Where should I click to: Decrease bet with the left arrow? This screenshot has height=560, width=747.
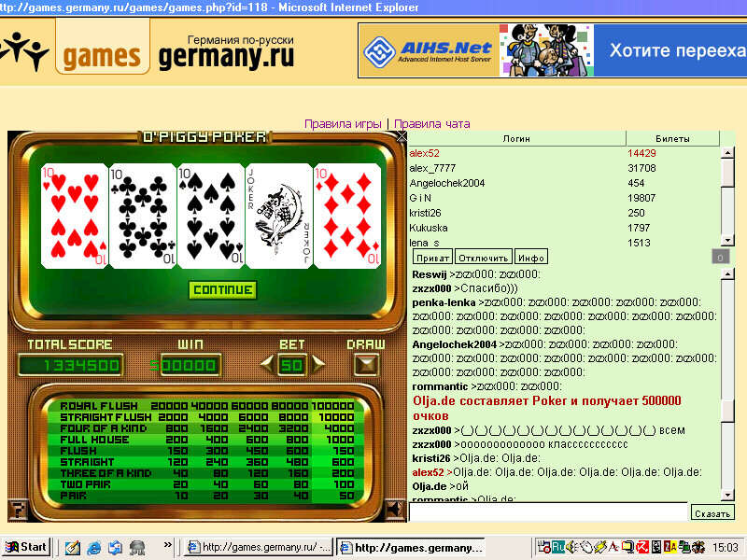266,364
